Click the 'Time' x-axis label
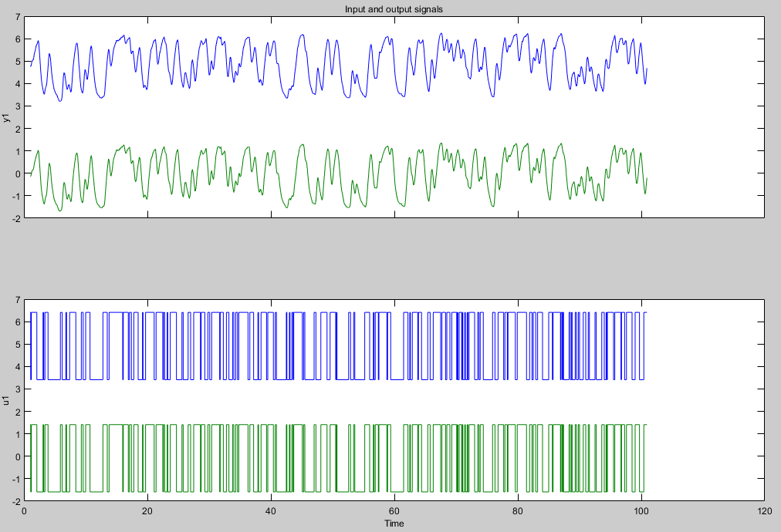 coord(394,524)
